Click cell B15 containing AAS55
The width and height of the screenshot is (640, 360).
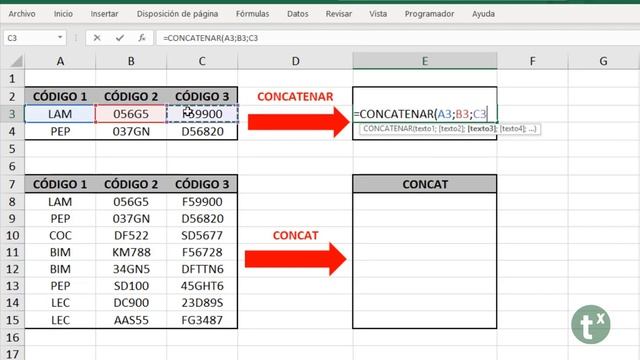click(131, 320)
